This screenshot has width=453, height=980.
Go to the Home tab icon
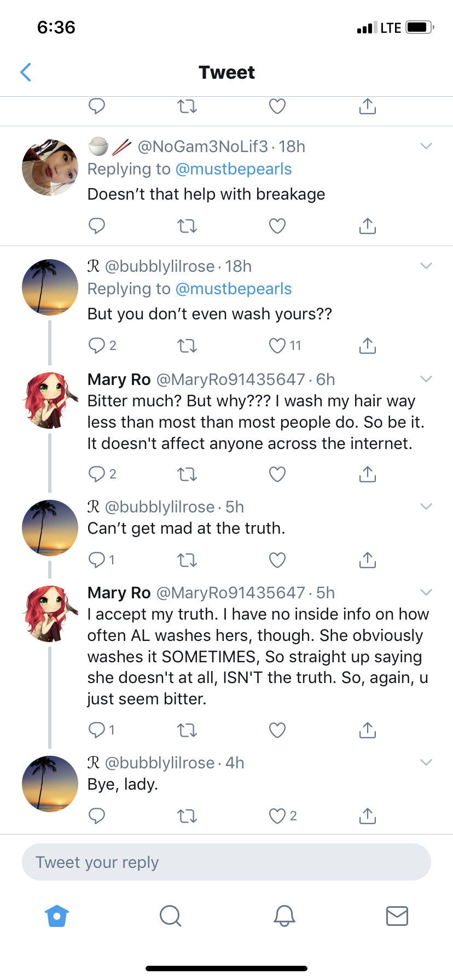point(57,915)
